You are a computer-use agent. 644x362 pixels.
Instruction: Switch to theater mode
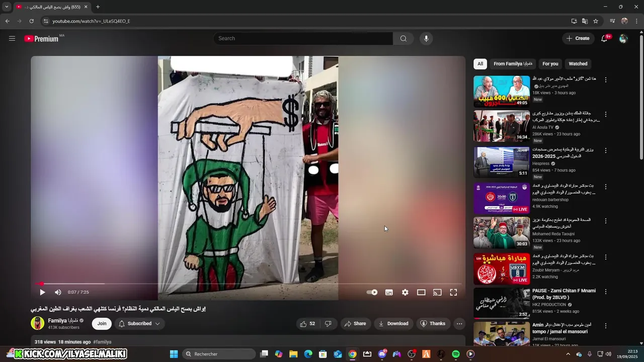(421, 292)
